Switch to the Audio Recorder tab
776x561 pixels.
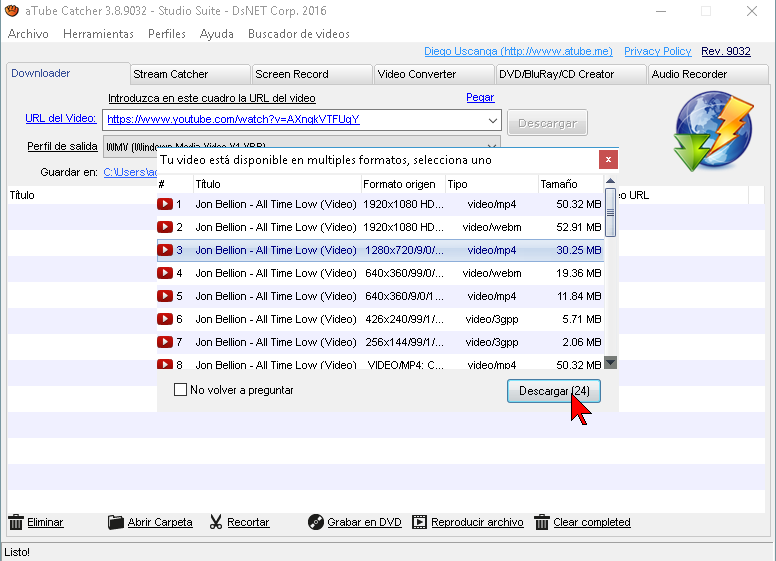[x=708, y=74]
